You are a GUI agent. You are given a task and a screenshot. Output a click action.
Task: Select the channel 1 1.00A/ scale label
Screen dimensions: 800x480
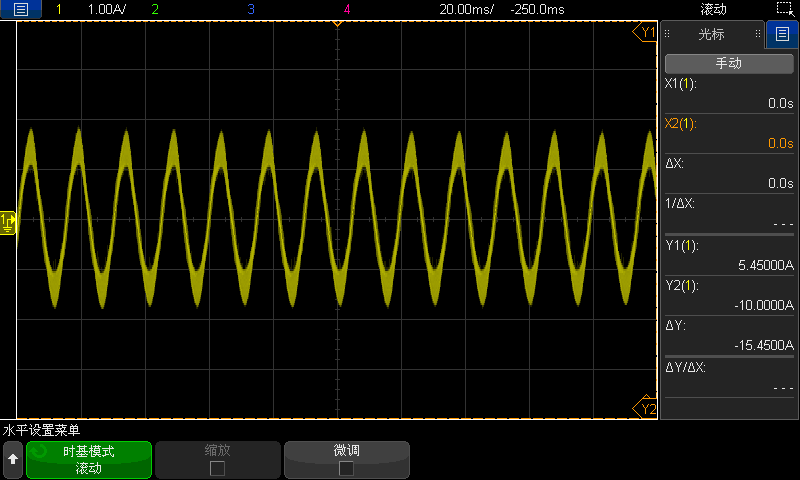click(107, 9)
